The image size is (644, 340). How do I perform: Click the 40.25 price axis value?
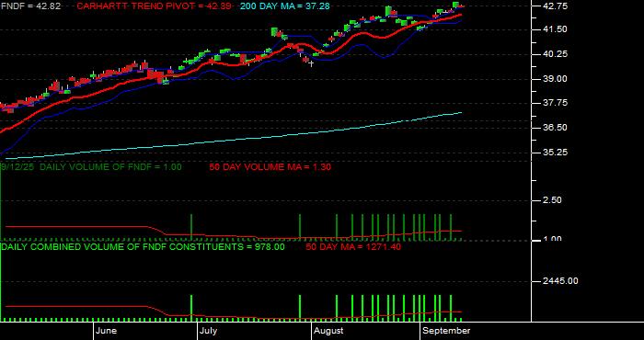[x=556, y=54]
